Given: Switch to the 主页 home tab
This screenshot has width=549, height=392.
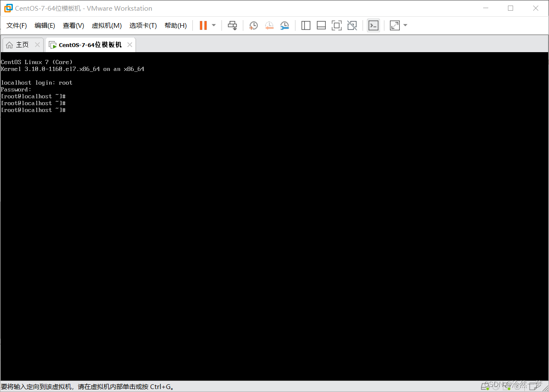Looking at the screenshot, I should coord(23,45).
